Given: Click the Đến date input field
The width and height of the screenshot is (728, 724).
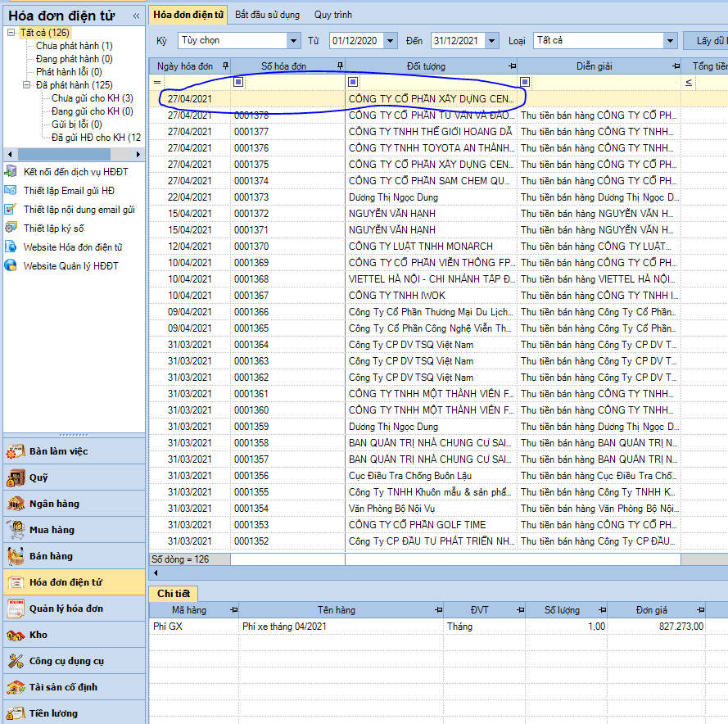Looking at the screenshot, I should [458, 40].
